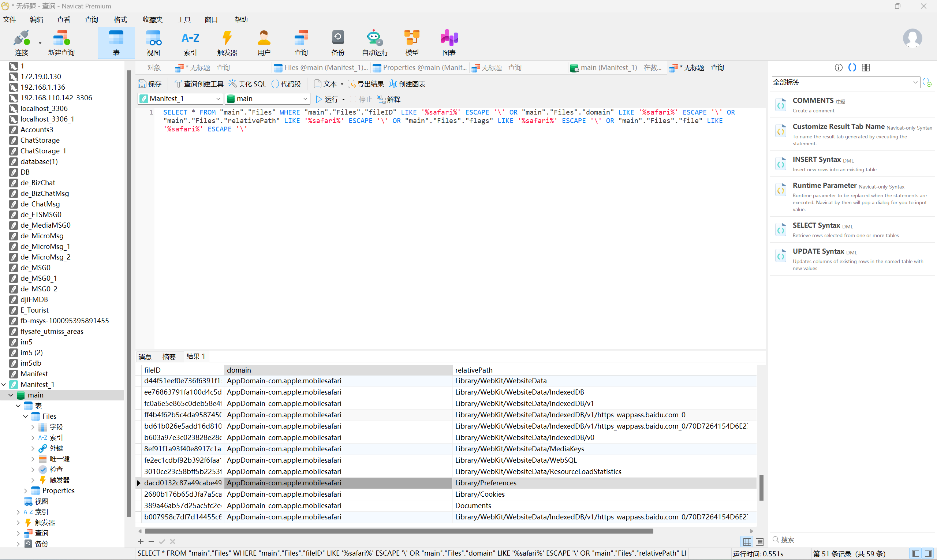Open the 收藏夹 menu
Viewport: 937px width, 560px height.
[x=153, y=20]
